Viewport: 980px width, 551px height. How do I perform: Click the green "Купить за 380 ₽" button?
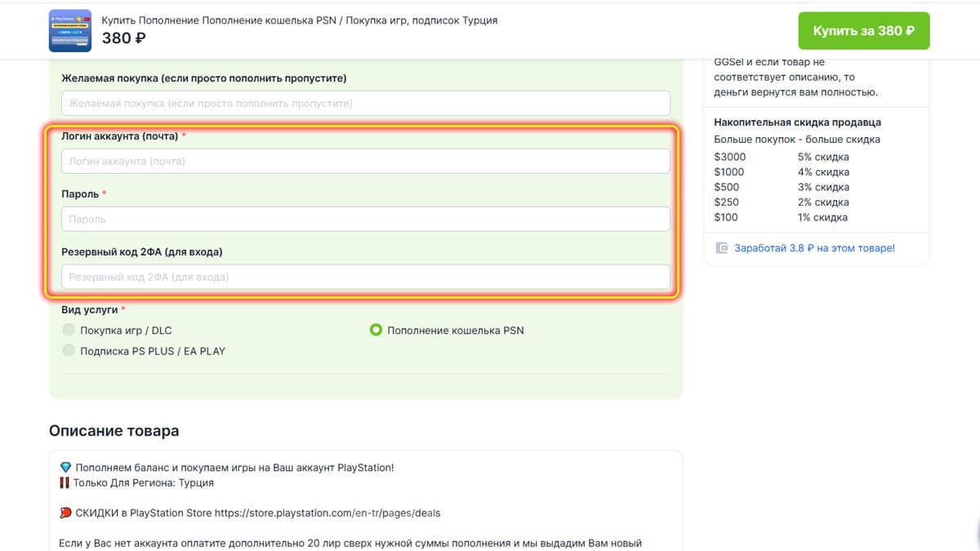[864, 31]
